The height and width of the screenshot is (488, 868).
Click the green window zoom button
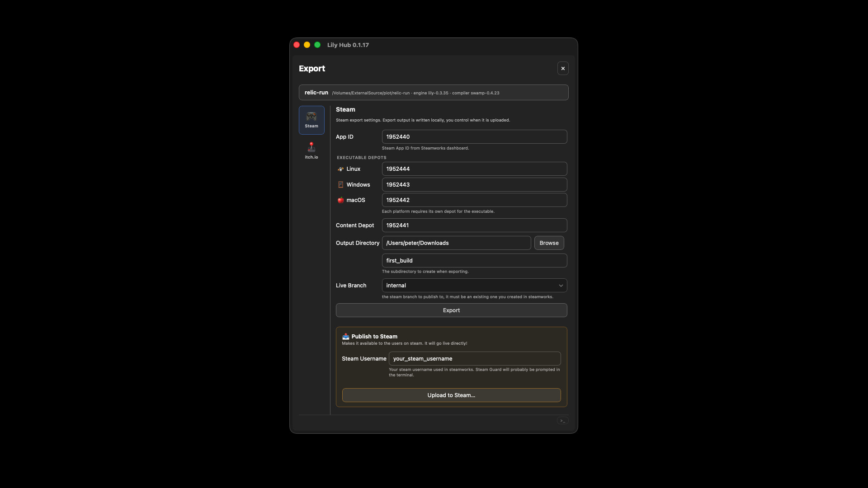coord(317,45)
